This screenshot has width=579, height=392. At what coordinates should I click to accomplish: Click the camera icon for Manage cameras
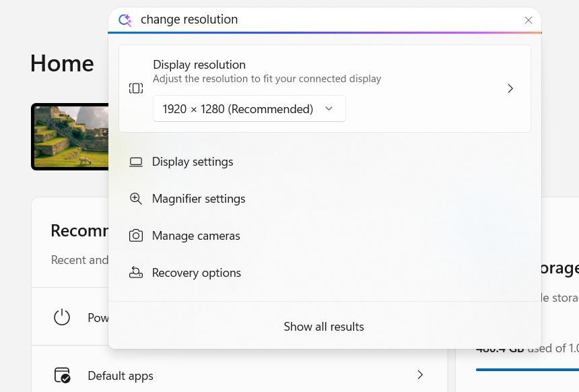[x=136, y=236]
